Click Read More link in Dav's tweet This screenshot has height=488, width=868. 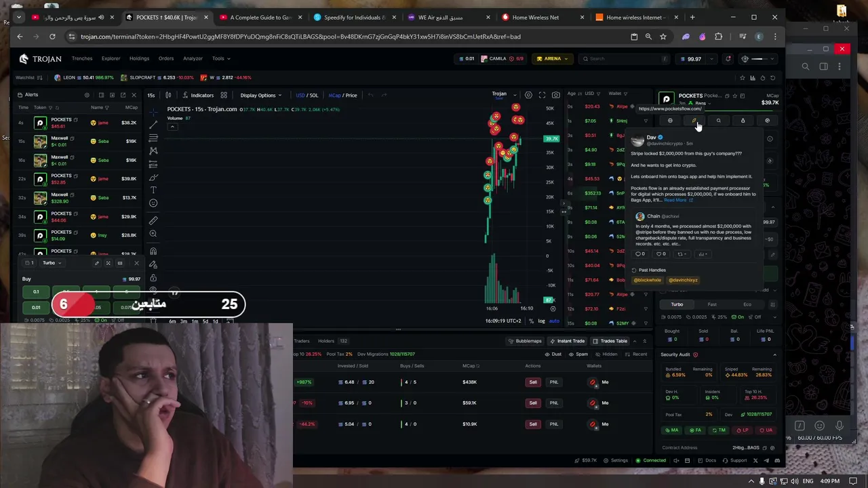[677, 200]
